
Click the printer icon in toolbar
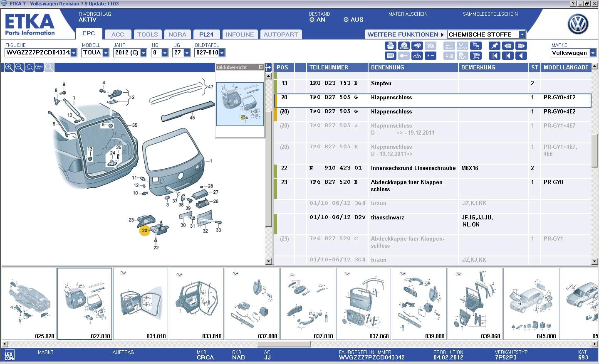click(390, 46)
